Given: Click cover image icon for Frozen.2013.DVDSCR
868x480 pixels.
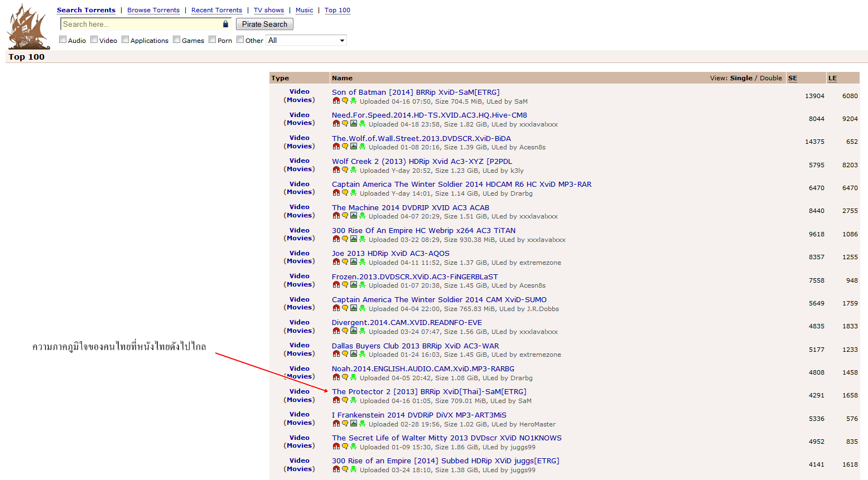Looking at the screenshot, I should [353, 285].
